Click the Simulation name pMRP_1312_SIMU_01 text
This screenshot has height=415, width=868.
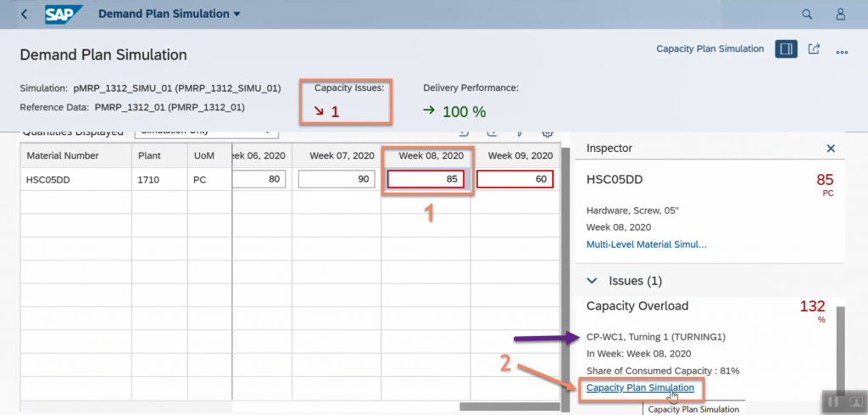pos(176,88)
